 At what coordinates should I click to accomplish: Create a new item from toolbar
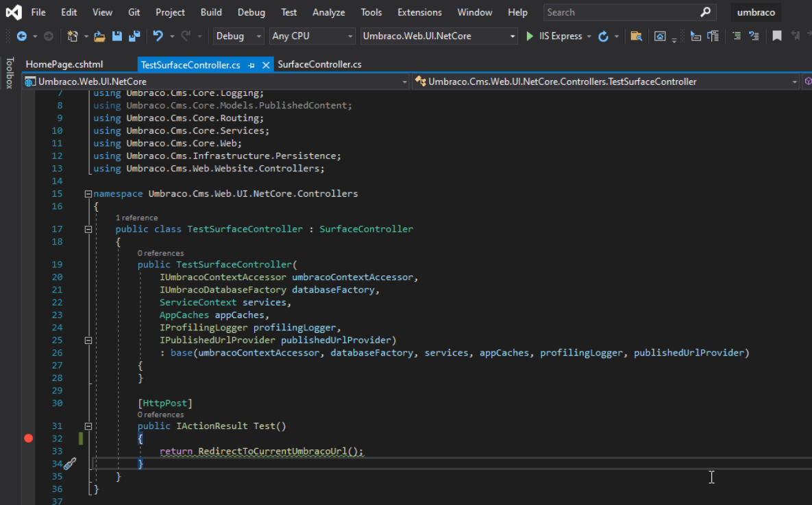(x=73, y=36)
